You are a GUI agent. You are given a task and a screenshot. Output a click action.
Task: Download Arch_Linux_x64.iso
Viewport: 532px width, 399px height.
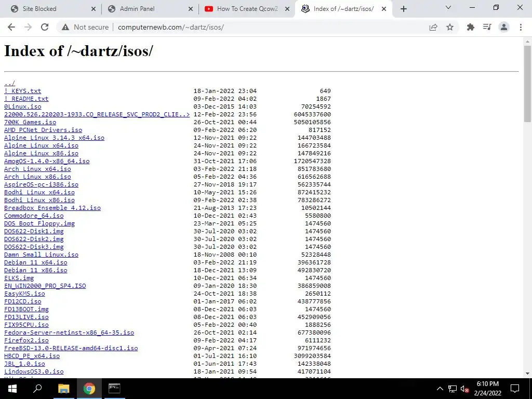tap(37, 169)
